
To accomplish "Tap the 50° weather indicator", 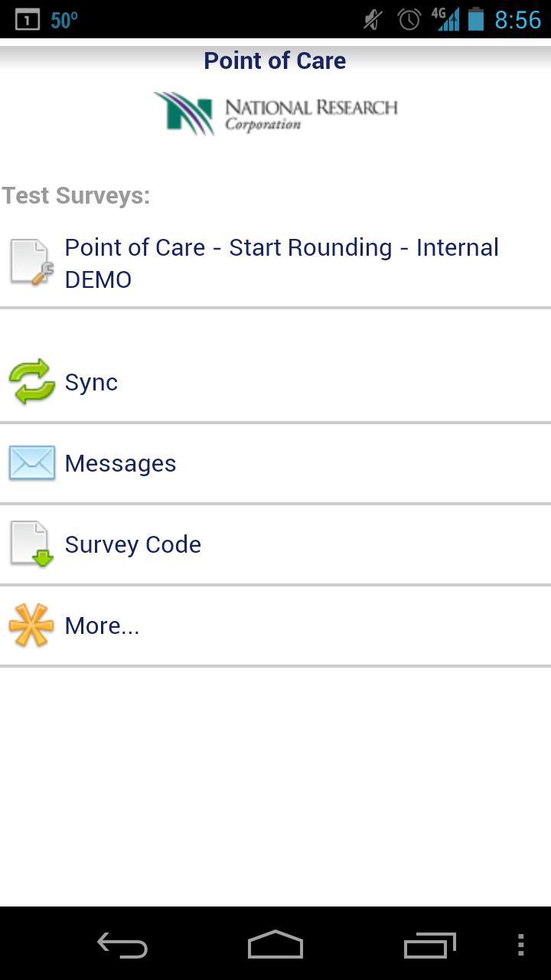I will pos(65,20).
